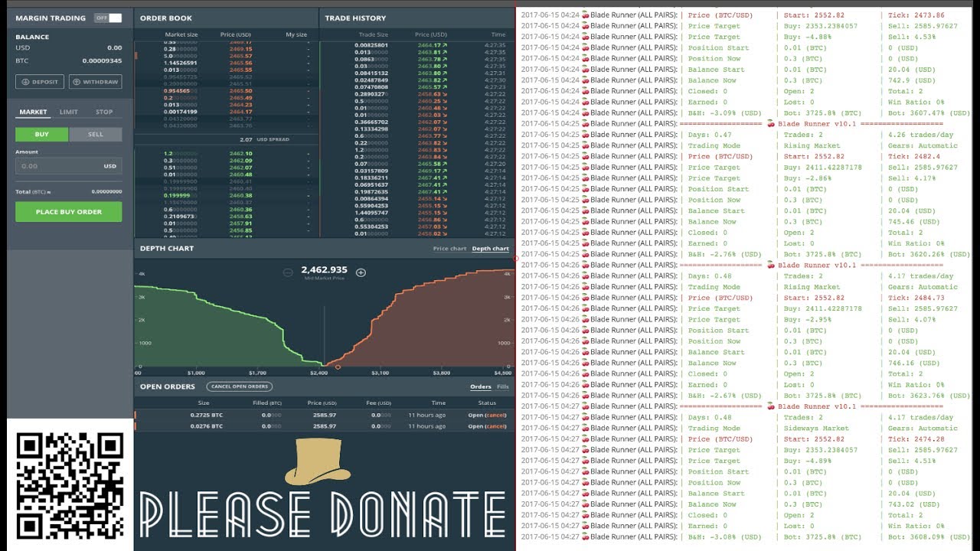Click log value B&H: -2.76% (USD)

tap(724, 254)
